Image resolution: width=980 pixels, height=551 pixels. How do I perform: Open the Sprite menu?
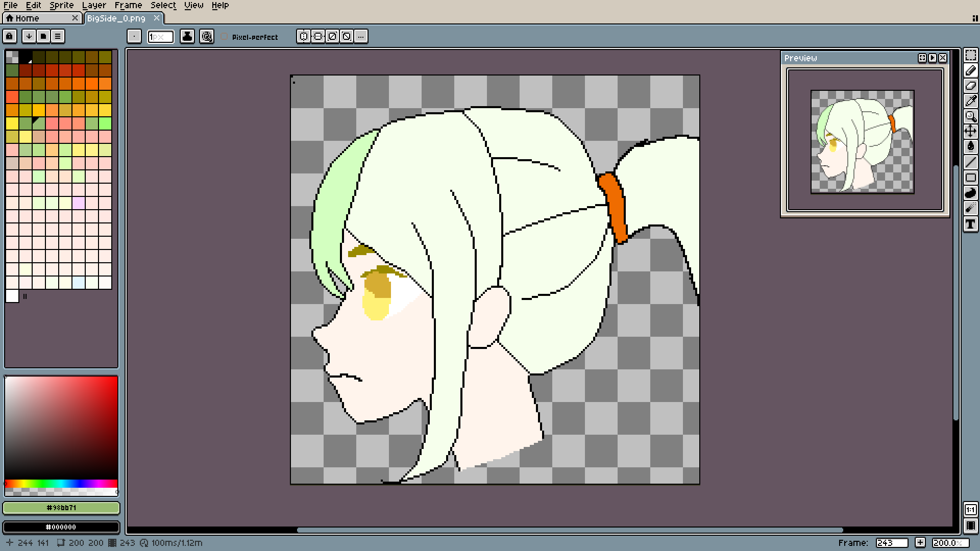[x=61, y=5]
